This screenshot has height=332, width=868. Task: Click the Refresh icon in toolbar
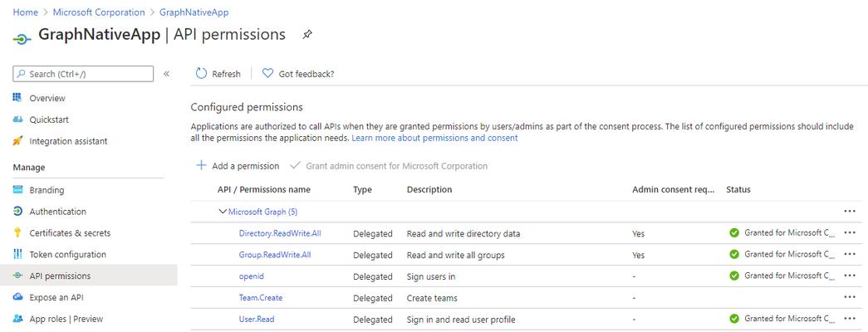[201, 74]
